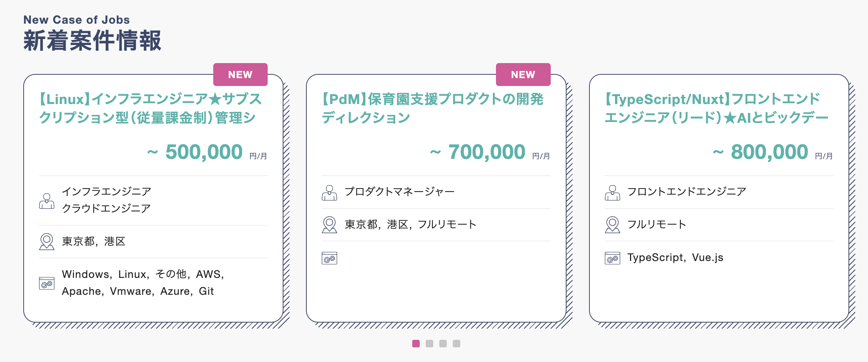
Task: Click the location pin beside 東京都, 港区, フルリモート
Action: pyautogui.click(x=329, y=225)
